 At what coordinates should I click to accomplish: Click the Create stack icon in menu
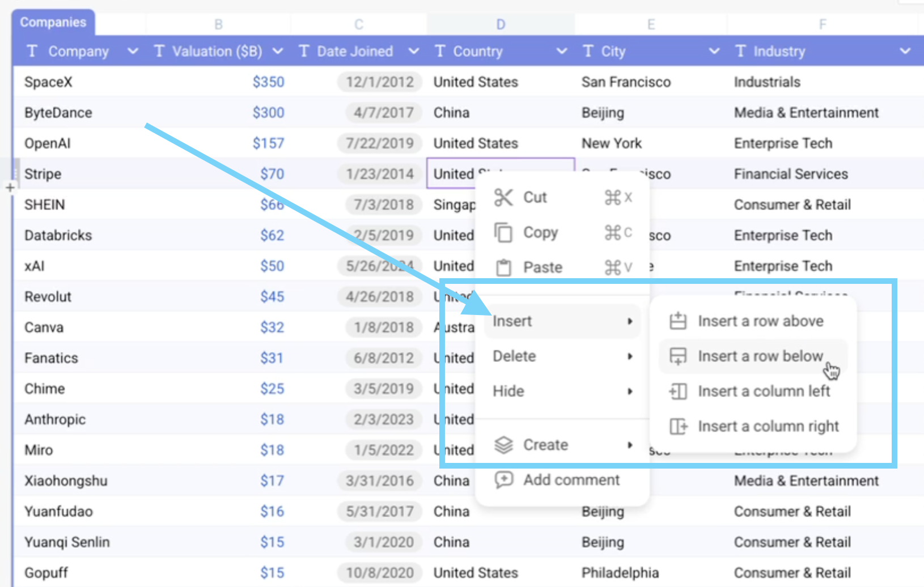point(503,445)
